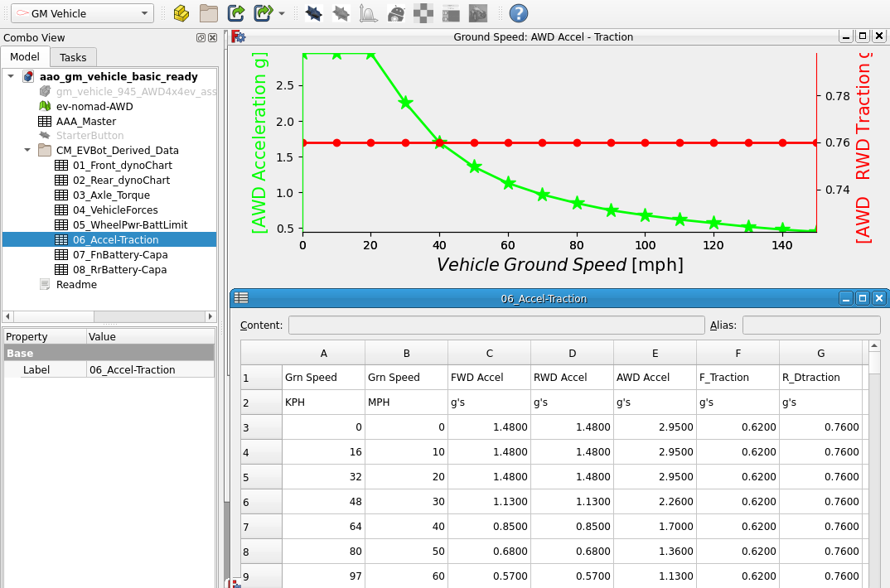Click the checkerboard icon in the toolbar
This screenshot has width=890, height=588.
coord(423,13)
